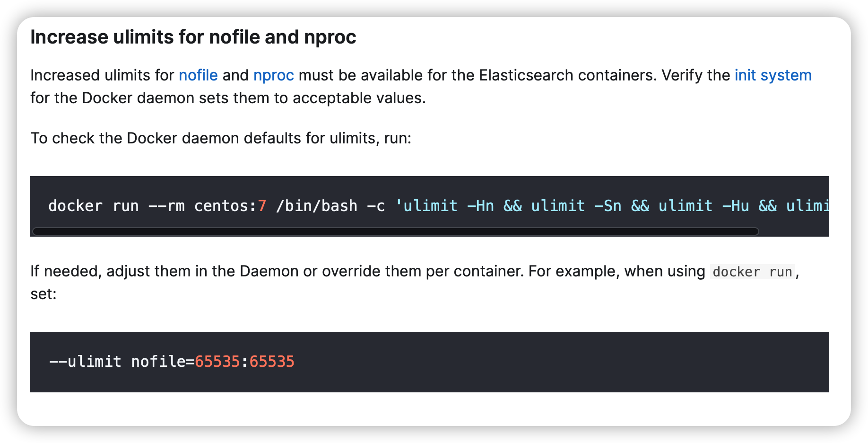Click centos:7 in the docker command

230,206
